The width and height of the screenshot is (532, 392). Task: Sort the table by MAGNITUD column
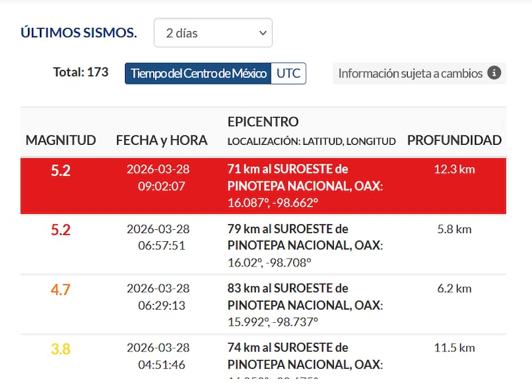click(x=61, y=140)
